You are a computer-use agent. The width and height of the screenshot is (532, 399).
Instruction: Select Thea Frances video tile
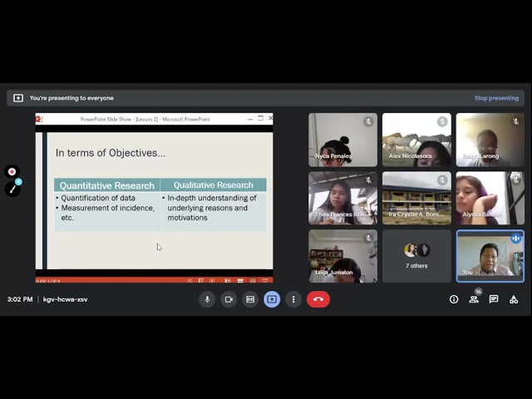[342, 198]
